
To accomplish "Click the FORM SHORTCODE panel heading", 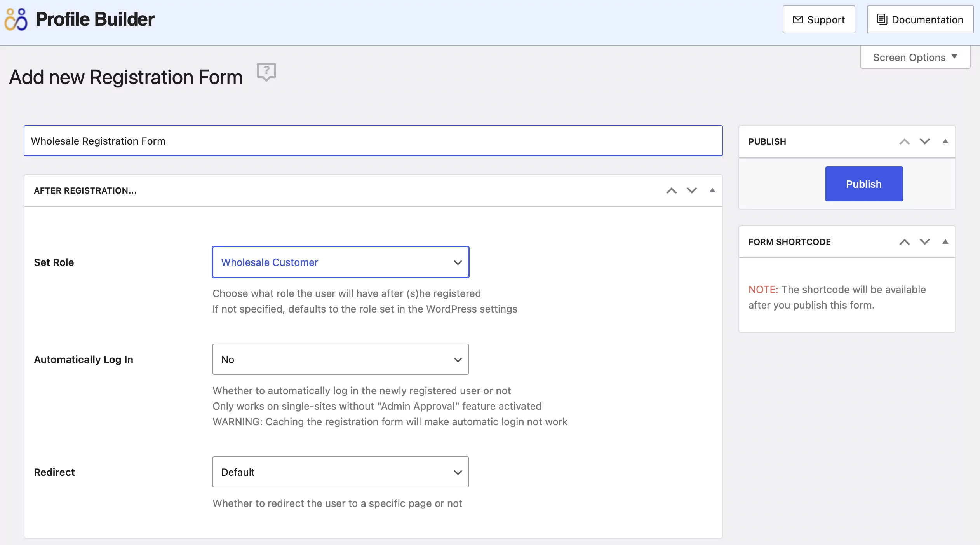I will pyautogui.click(x=790, y=242).
